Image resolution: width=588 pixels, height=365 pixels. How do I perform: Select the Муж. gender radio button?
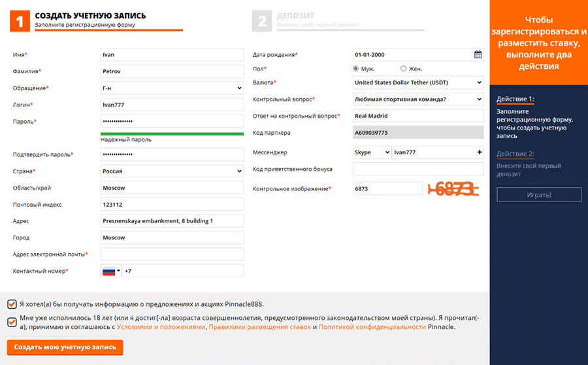[356, 69]
